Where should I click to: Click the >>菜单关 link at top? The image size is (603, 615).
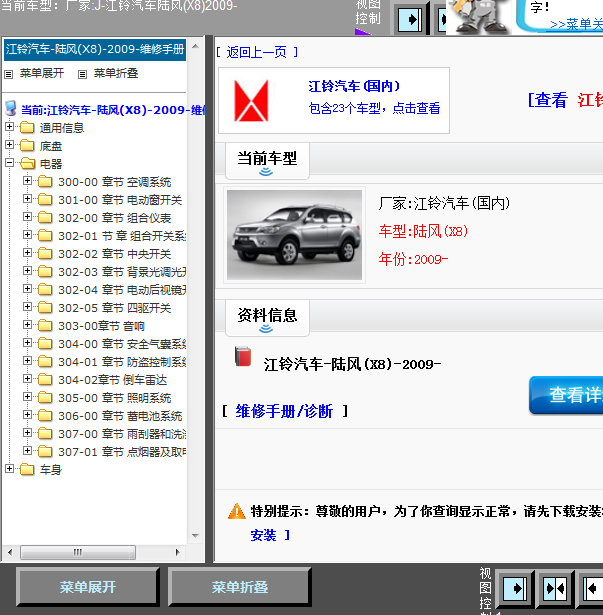576,24
